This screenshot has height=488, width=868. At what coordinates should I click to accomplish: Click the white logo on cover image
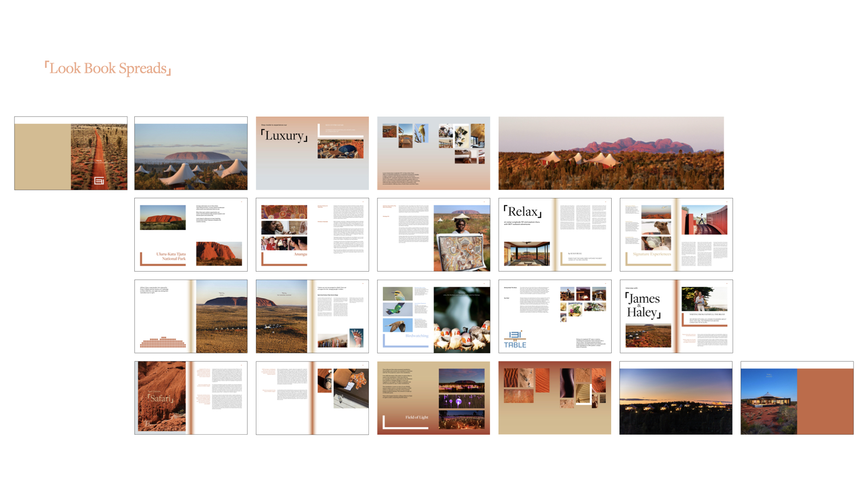99,181
